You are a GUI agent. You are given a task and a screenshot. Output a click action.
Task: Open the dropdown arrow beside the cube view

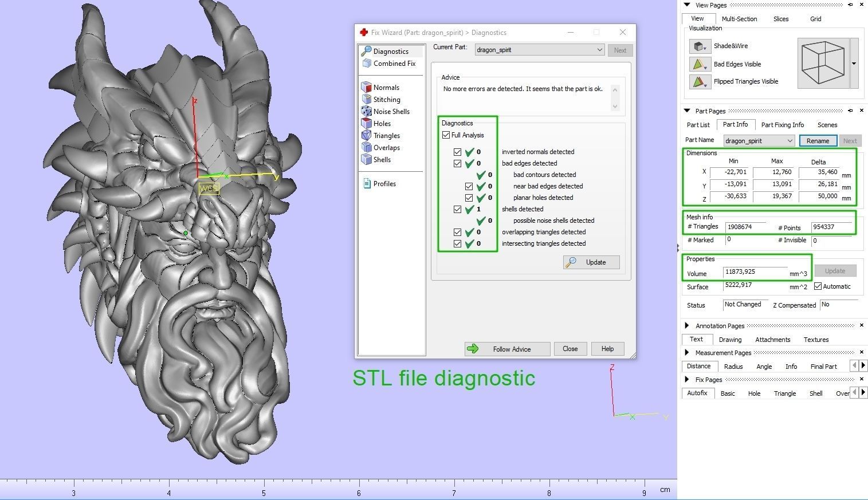(x=854, y=64)
